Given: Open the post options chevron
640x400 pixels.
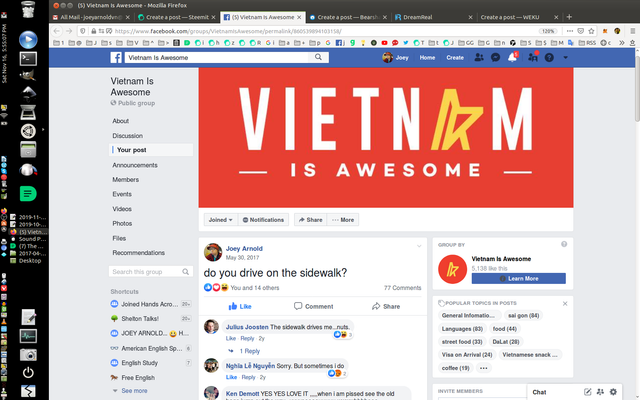Looking at the screenshot, I should (x=419, y=246).
